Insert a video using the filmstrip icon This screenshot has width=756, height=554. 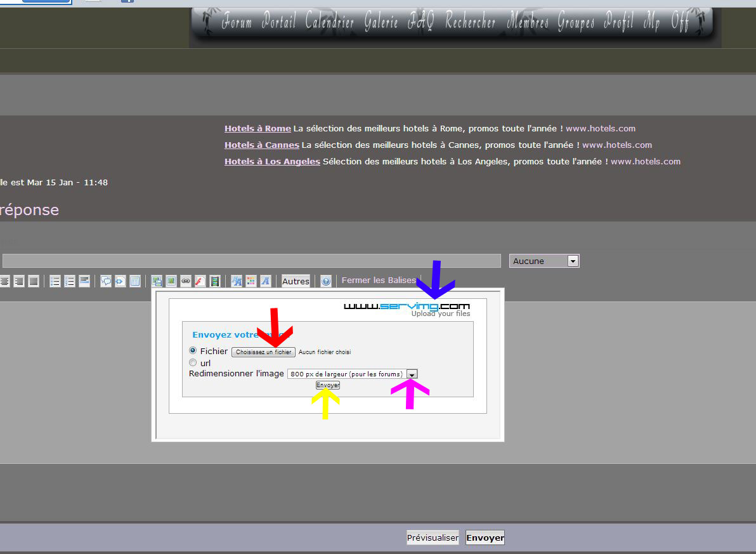[214, 281]
